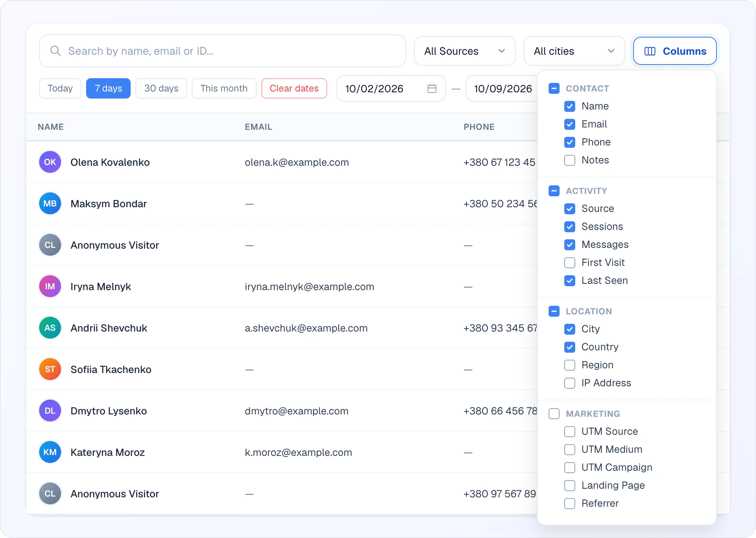Select the Today date preset
The width and height of the screenshot is (756, 538).
60,88
